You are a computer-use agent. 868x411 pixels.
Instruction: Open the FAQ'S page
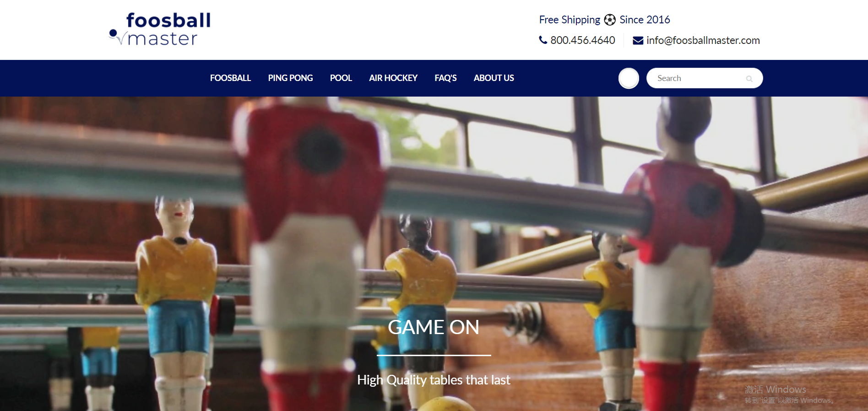(x=445, y=78)
